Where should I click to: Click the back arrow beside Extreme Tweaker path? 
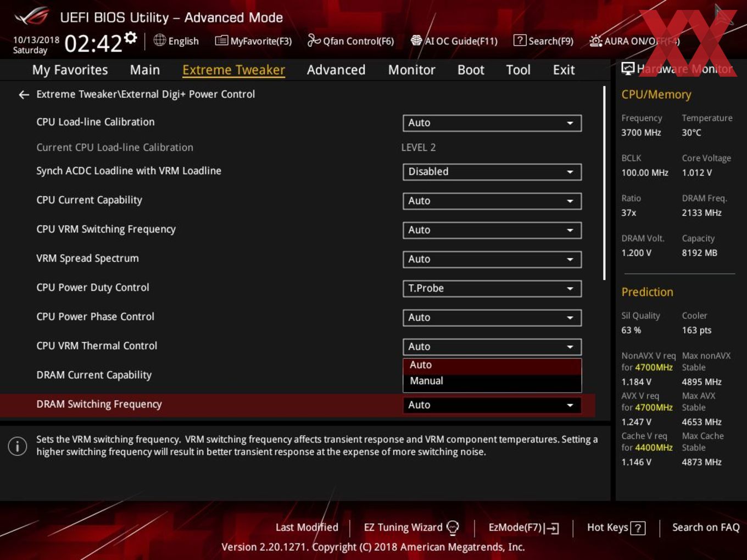24,95
